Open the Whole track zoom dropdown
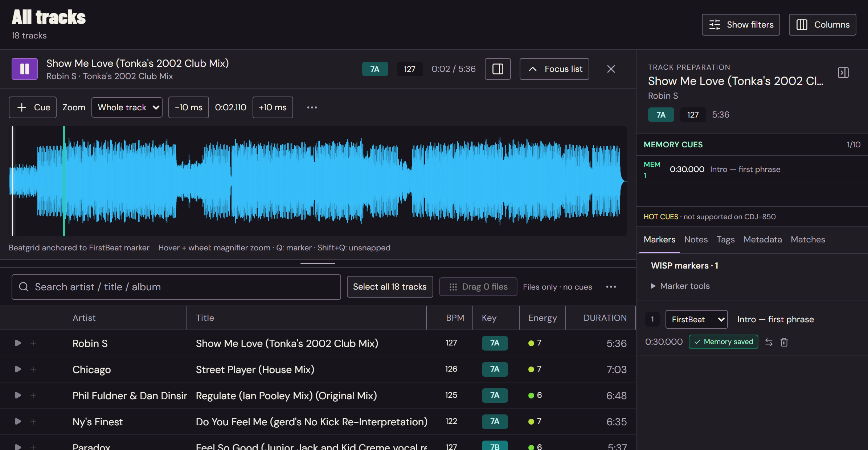The width and height of the screenshot is (868, 450). coord(127,107)
